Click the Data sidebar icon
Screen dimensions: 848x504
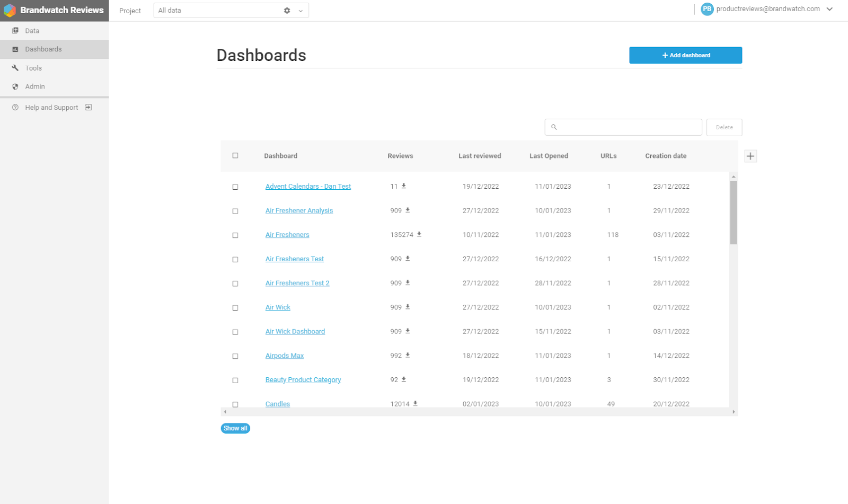tap(15, 31)
